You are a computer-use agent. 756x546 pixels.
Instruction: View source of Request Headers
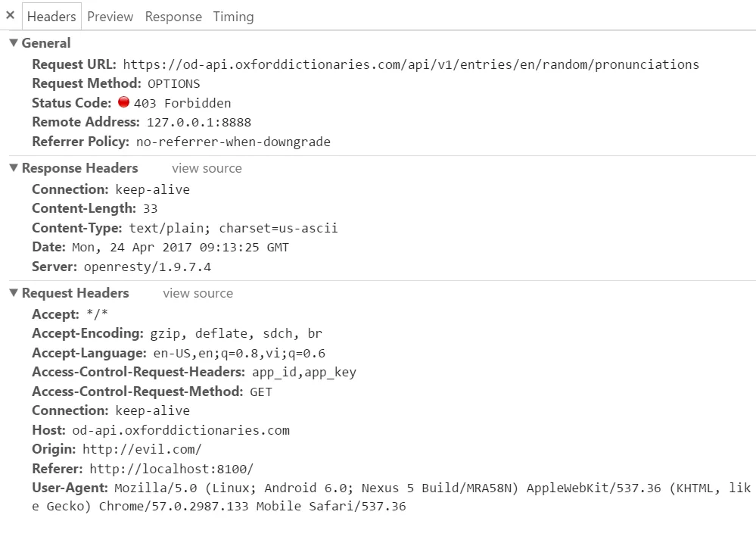(x=198, y=293)
